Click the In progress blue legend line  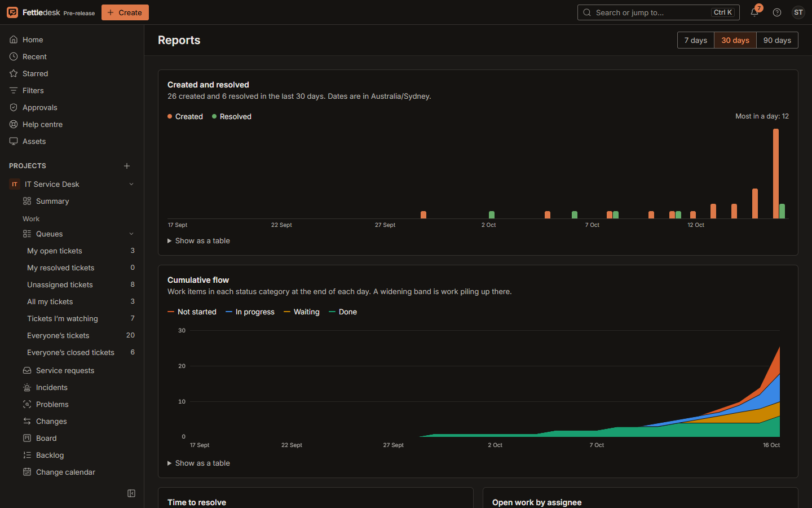click(229, 312)
